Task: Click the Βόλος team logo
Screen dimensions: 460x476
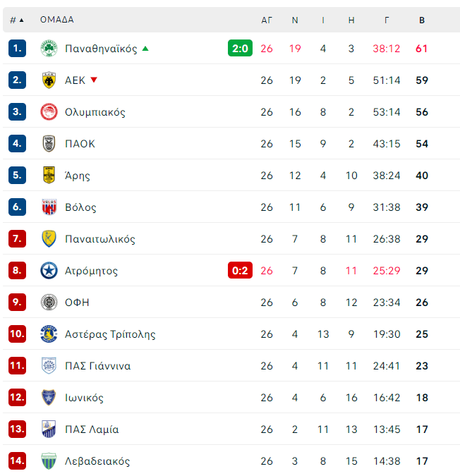Action: (x=49, y=207)
